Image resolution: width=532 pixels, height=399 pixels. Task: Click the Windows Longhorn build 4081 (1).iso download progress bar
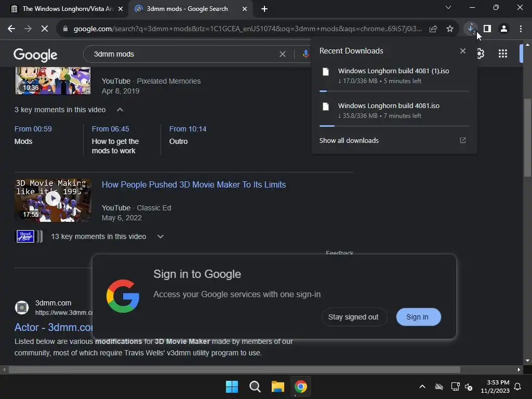pos(394,91)
